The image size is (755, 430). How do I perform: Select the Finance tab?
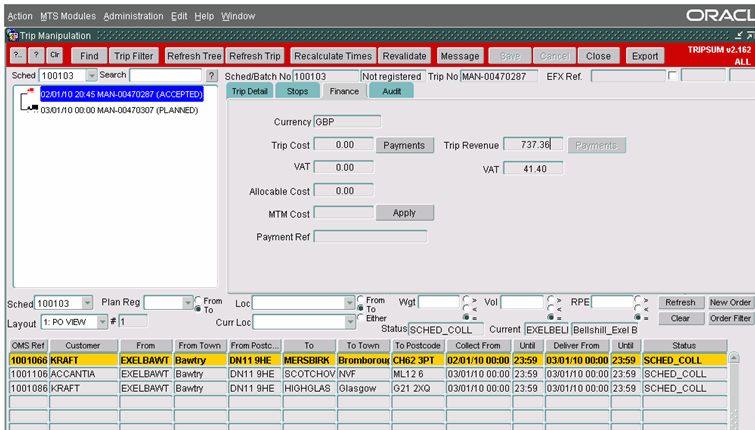(344, 91)
